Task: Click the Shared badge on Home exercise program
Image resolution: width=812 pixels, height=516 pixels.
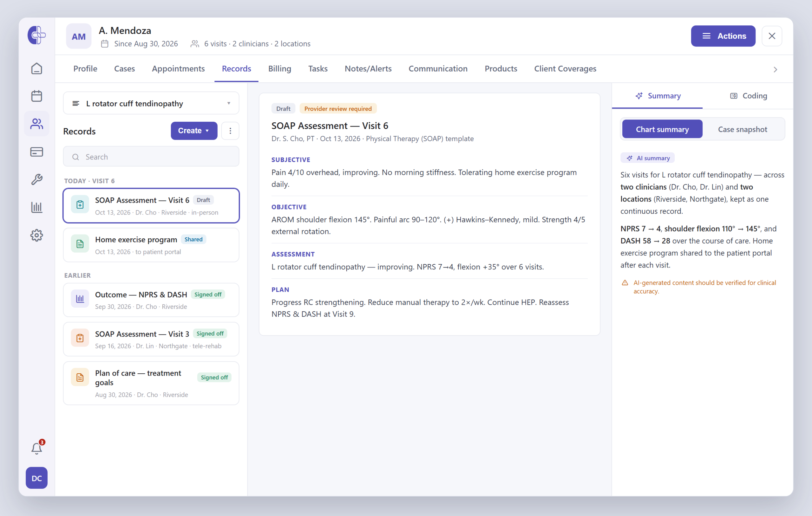Action: point(193,239)
